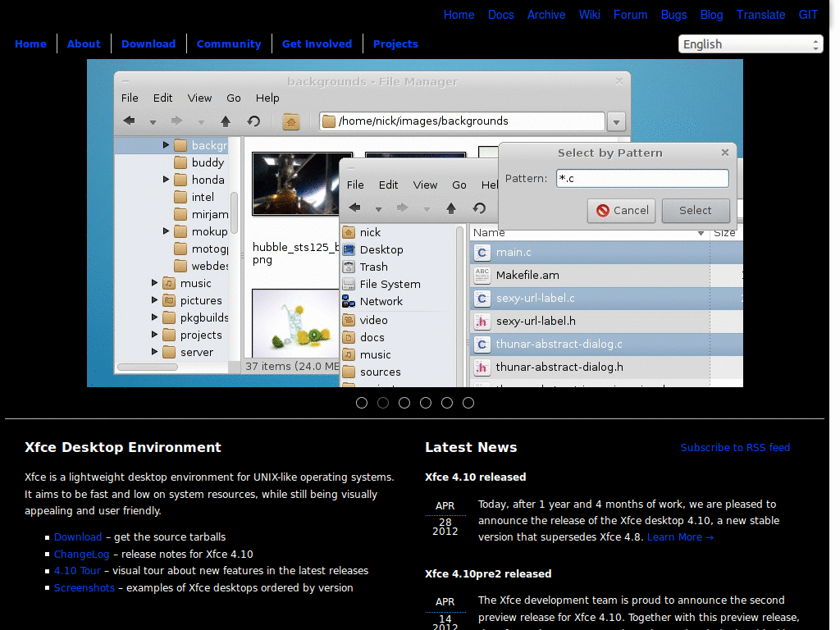The height and width of the screenshot is (630, 840).
Task: Follow the Learn More link
Action: pos(680,536)
